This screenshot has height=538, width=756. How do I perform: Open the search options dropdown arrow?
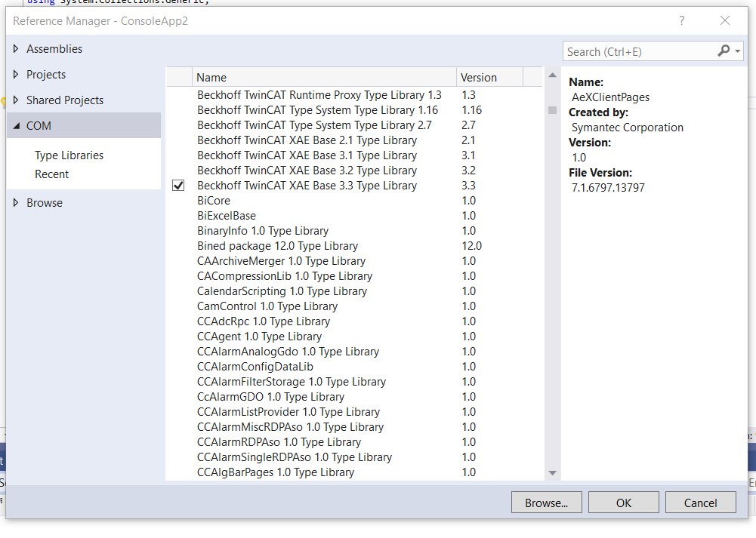738,51
